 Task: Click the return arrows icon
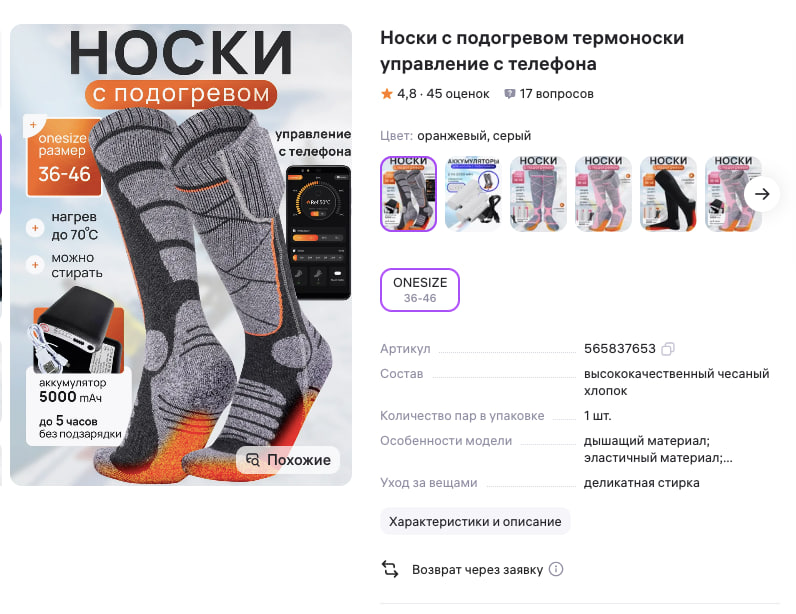390,569
